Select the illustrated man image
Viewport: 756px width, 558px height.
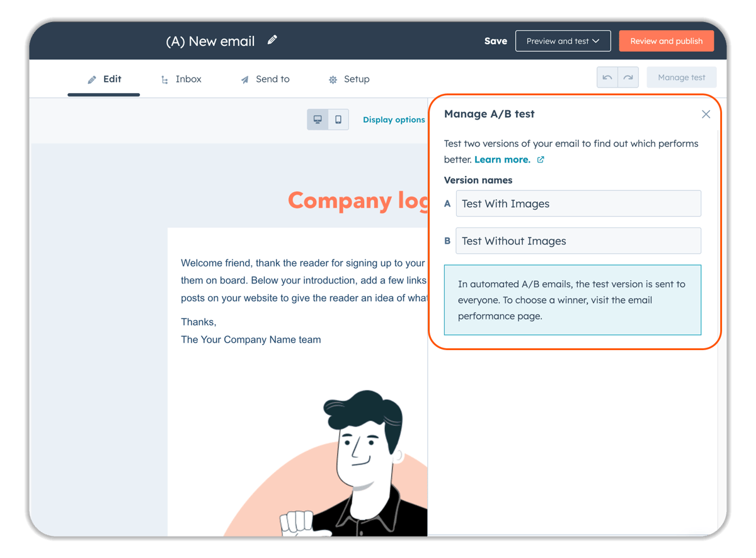(x=325, y=464)
